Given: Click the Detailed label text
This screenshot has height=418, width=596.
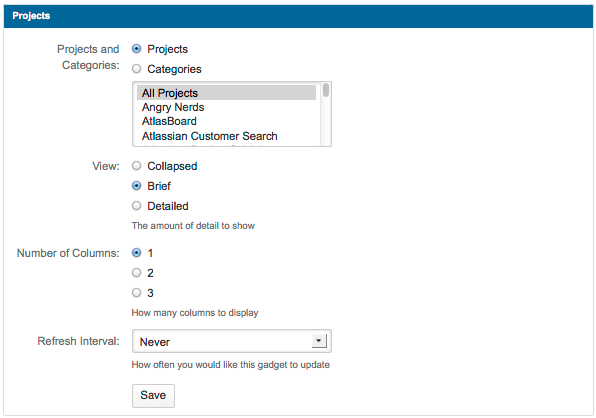Looking at the screenshot, I should (168, 206).
